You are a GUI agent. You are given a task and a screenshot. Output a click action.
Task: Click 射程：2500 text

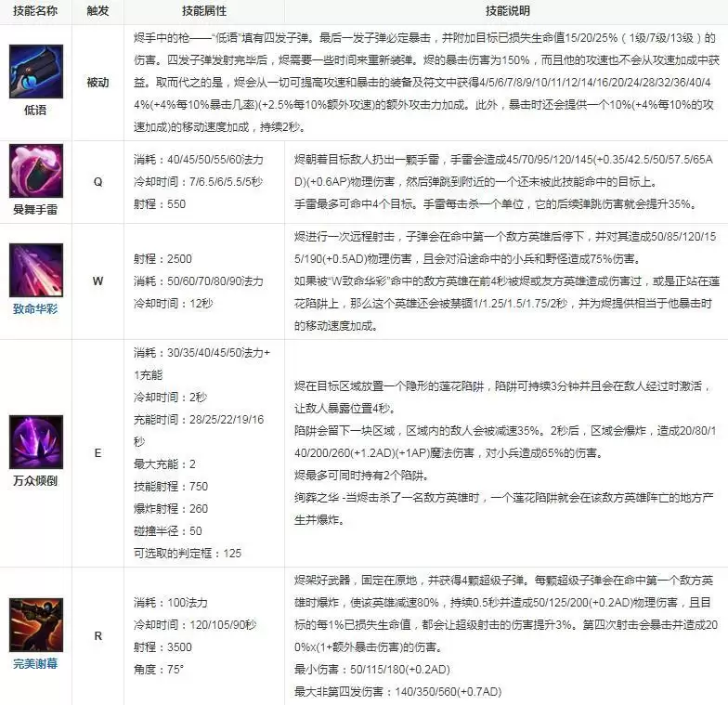162,258
